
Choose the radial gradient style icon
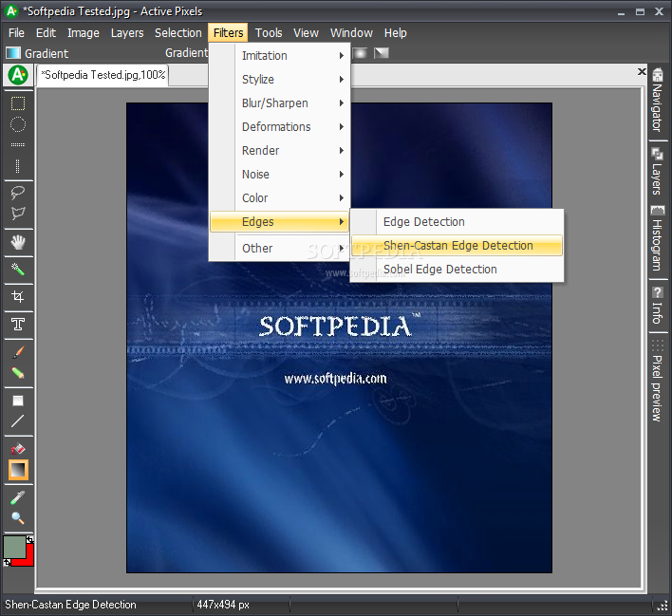click(x=361, y=53)
